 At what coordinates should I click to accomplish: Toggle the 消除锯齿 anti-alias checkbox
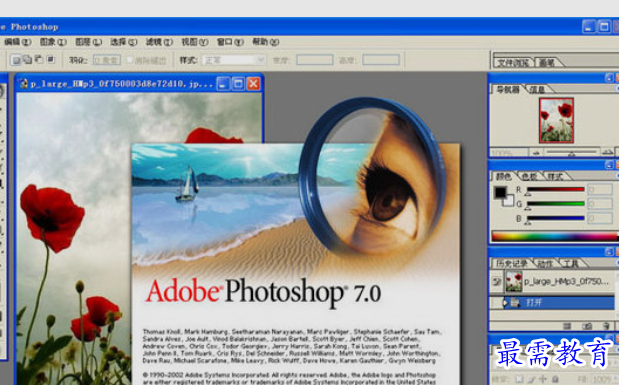pyautogui.click(x=130, y=60)
